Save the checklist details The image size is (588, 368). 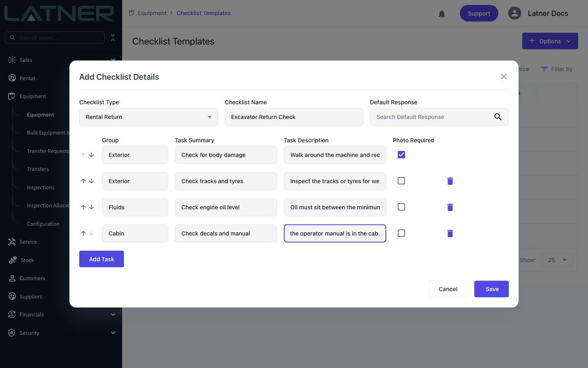tap(491, 289)
